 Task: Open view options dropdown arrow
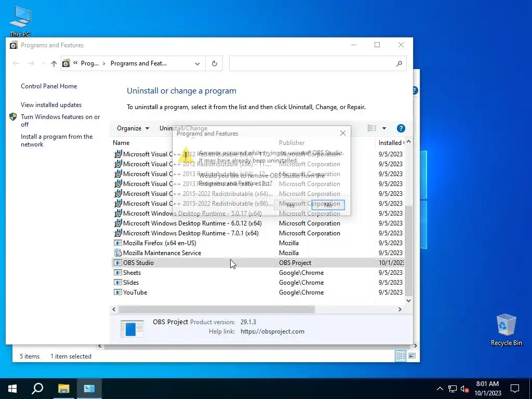pyautogui.click(x=384, y=128)
